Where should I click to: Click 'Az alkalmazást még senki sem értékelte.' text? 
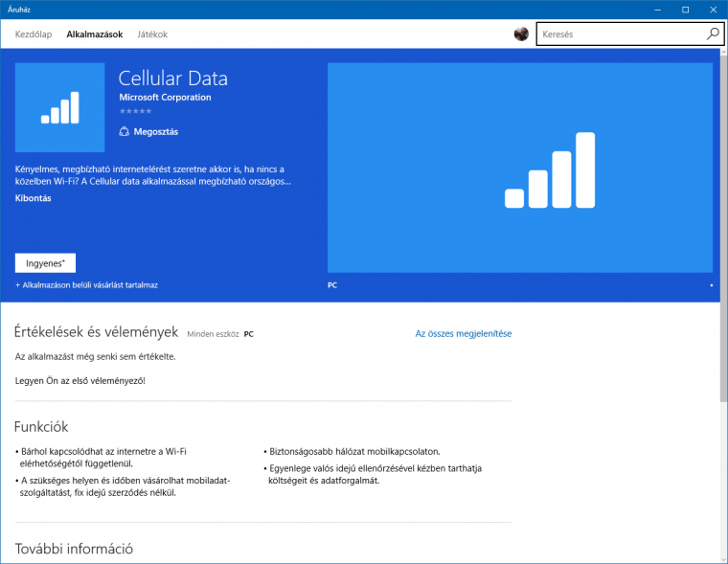(95, 357)
